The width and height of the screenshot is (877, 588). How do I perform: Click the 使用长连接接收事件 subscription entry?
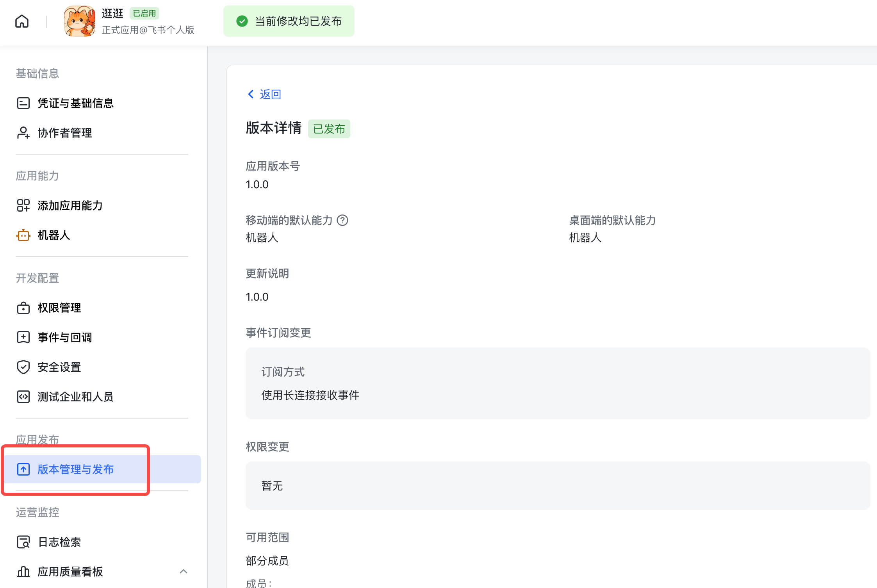[310, 395]
